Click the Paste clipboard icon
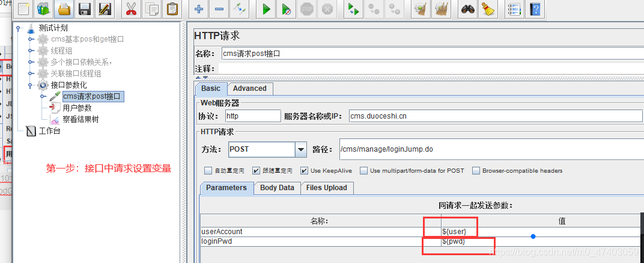The image size is (644, 263). point(172,8)
